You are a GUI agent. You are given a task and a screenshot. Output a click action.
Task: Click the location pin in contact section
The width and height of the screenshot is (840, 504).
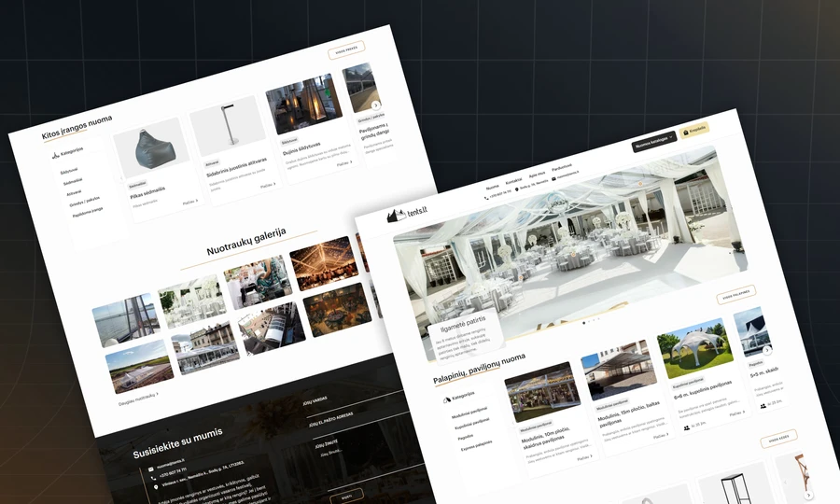coord(156,487)
